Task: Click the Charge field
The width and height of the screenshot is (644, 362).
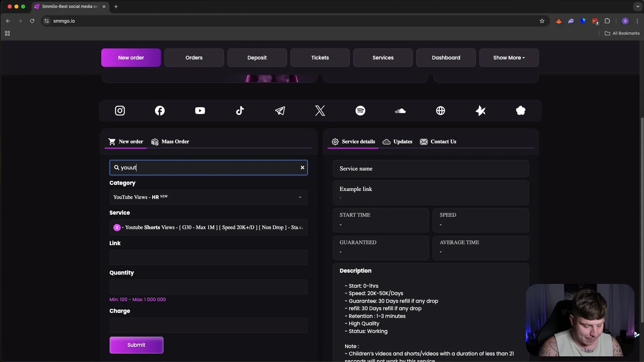Action: click(x=208, y=325)
